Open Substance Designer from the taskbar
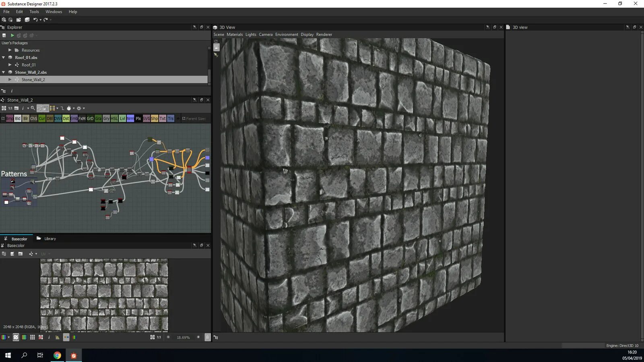Screen dimensions: 644x362 [73, 356]
